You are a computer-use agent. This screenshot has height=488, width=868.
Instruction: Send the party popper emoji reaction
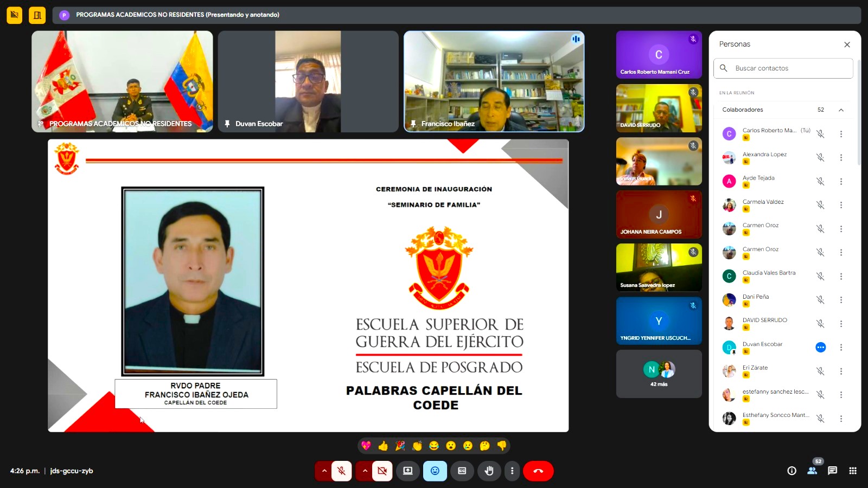(400, 446)
